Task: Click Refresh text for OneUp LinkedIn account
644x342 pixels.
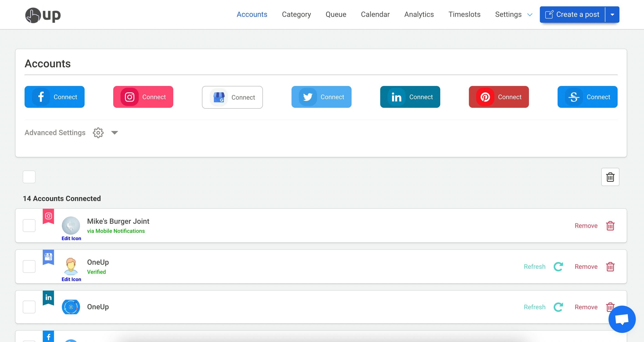Action: pos(534,307)
